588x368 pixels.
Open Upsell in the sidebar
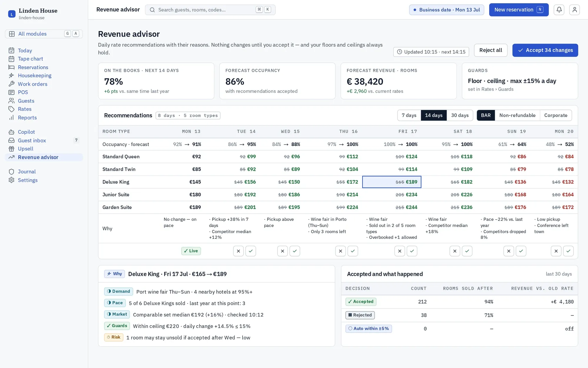click(x=44, y=149)
